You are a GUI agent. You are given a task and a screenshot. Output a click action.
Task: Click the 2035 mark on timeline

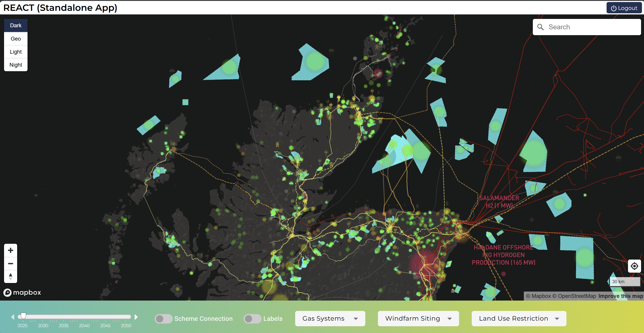[64, 326]
